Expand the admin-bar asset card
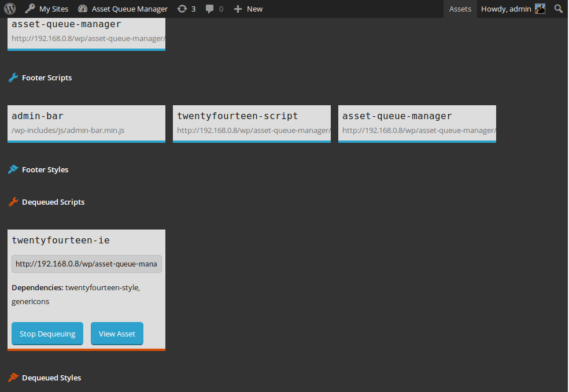 tap(86, 123)
